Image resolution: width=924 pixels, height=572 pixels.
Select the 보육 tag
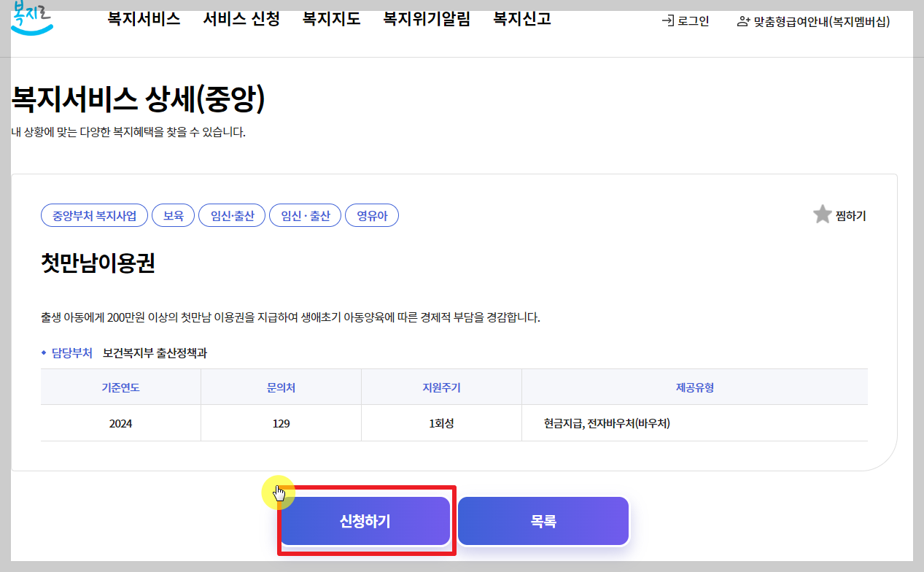coord(174,216)
